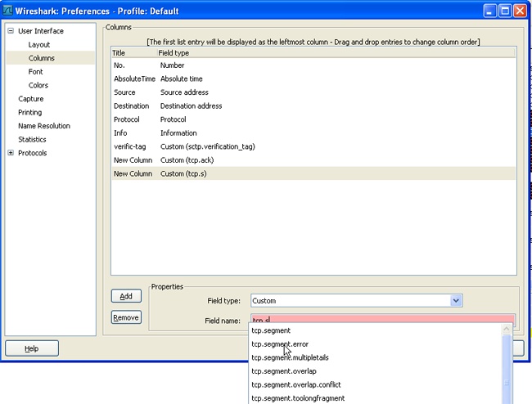Select the Protocol column row
The image size is (532, 404).
click(x=313, y=119)
